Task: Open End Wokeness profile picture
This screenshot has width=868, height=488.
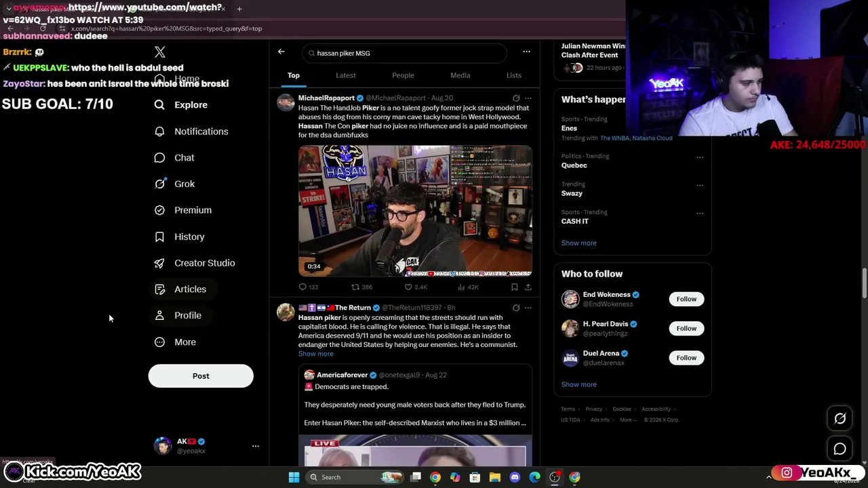Action: pyautogui.click(x=570, y=299)
